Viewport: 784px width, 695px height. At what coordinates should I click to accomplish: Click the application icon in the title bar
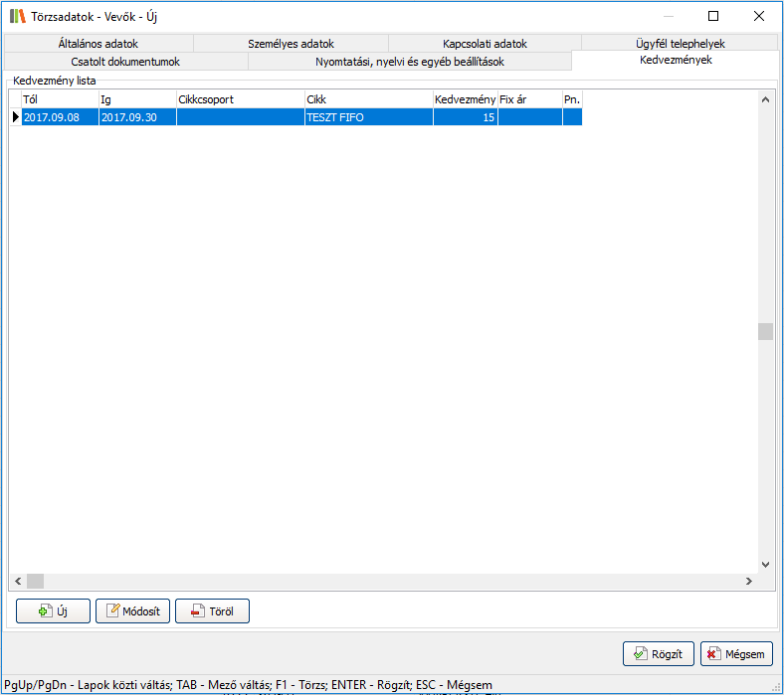pyautogui.click(x=17, y=16)
